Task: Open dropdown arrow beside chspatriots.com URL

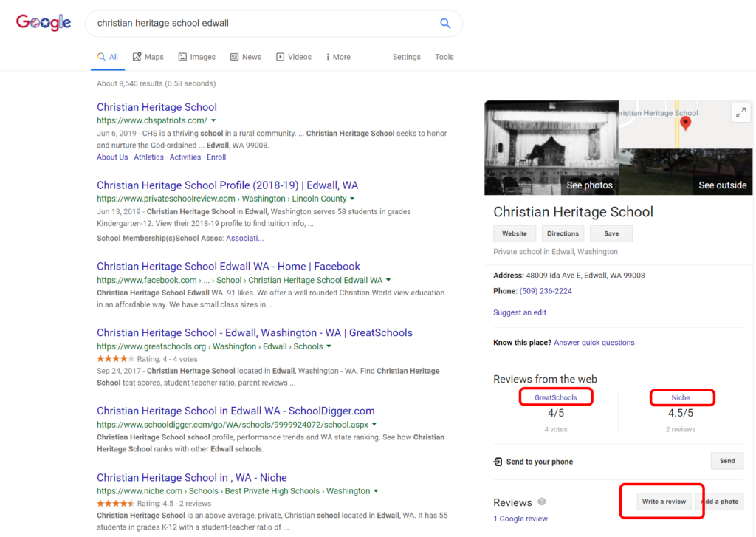Action: pos(213,120)
